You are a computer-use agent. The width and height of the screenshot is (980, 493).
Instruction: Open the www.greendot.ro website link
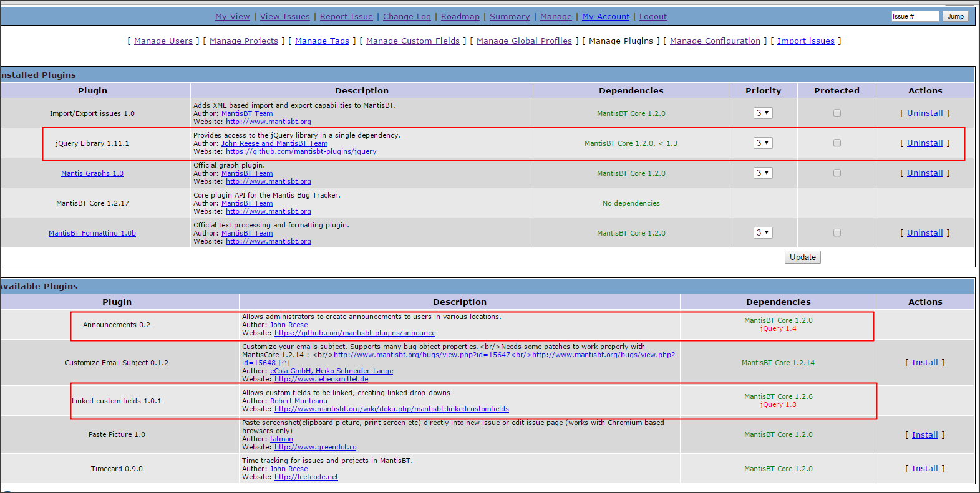point(316,447)
